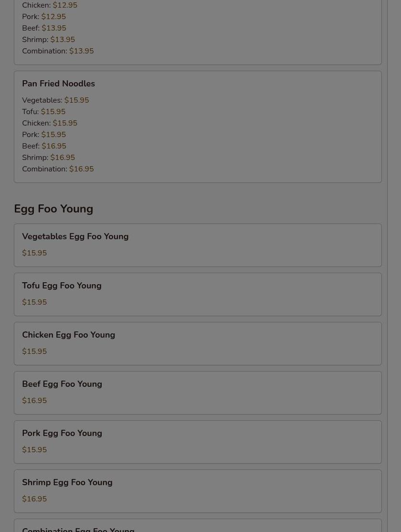Click the Beef $13.95 price line
The width and height of the screenshot is (401, 532).
click(44, 28)
